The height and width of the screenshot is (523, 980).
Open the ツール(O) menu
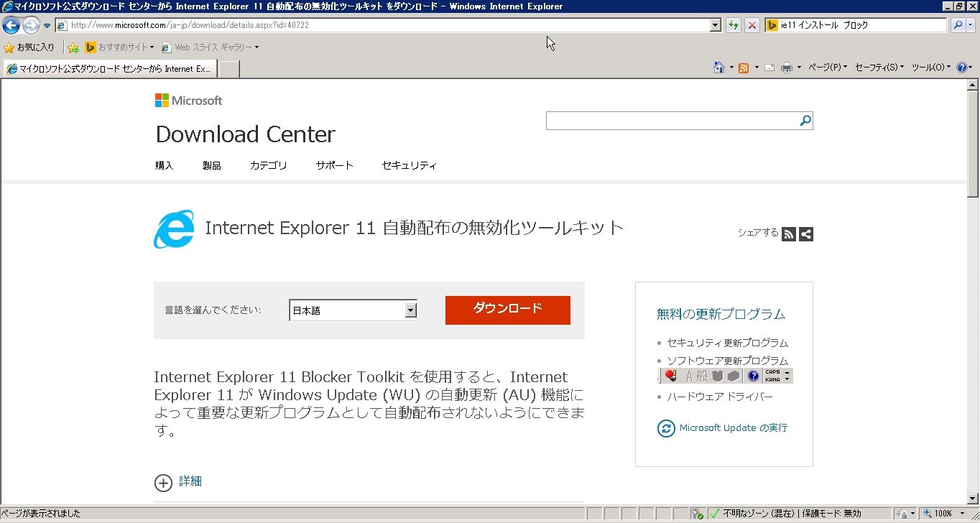tap(931, 68)
